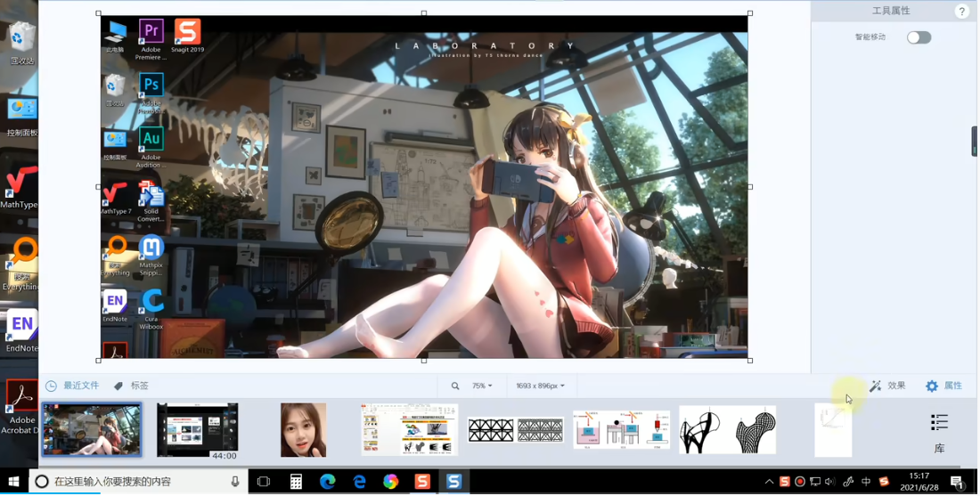Select the 44:00 video recording thumbnail
Screen dimensions: 980x496
pyautogui.click(x=198, y=431)
